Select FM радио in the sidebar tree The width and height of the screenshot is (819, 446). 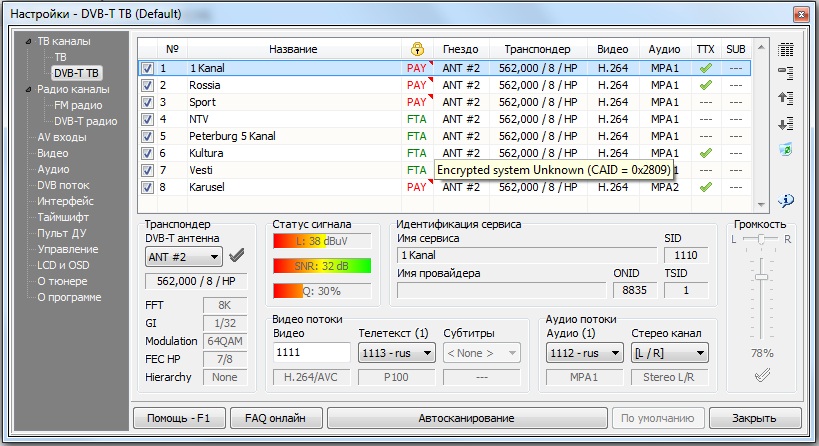[x=79, y=105]
